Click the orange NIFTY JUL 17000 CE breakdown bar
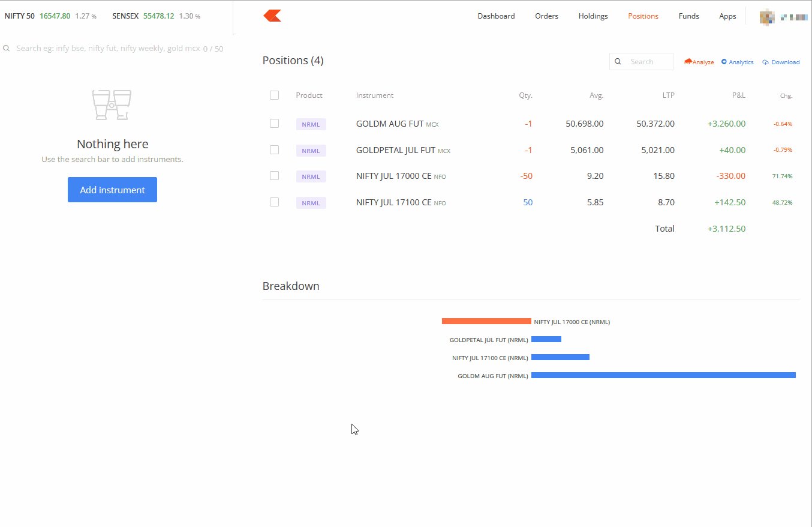The height and width of the screenshot is (527, 812). tap(486, 321)
